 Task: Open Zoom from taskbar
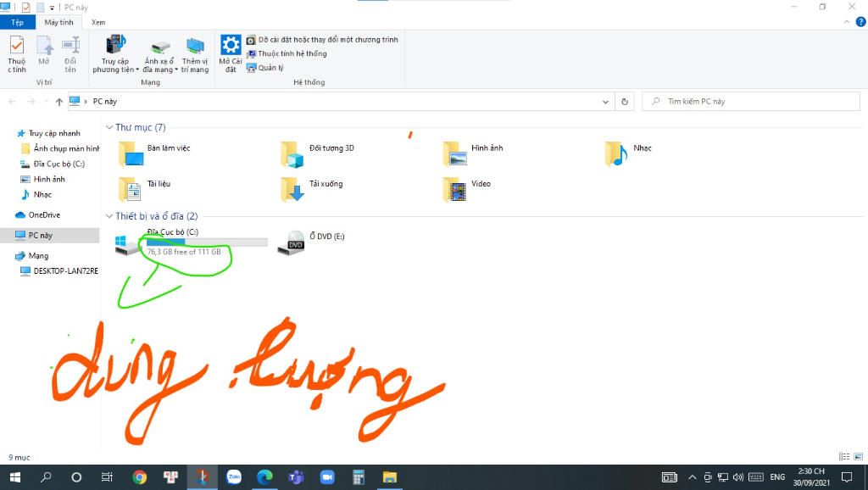(327, 476)
